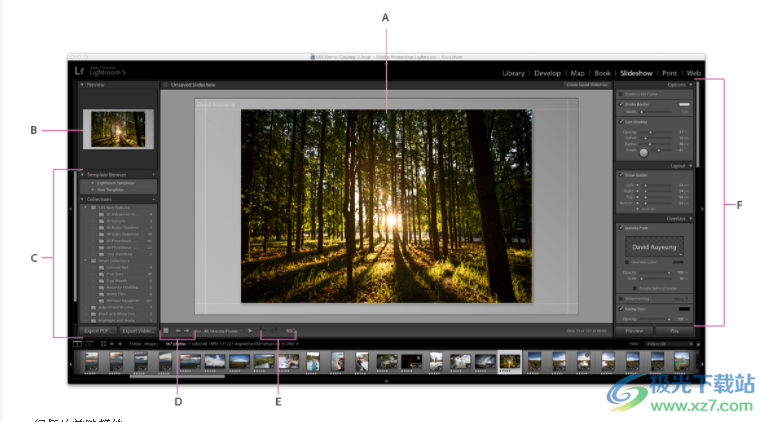Click the Play button in right panel

coord(674,331)
